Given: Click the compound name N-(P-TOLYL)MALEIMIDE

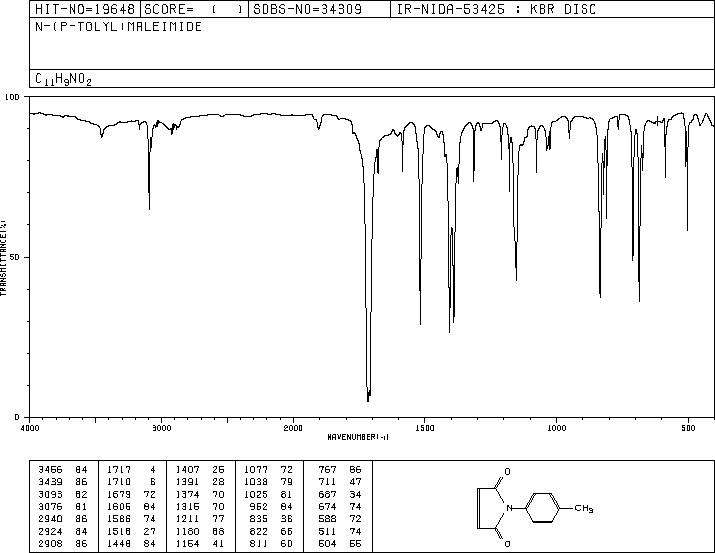Looking at the screenshot, I should [119, 27].
